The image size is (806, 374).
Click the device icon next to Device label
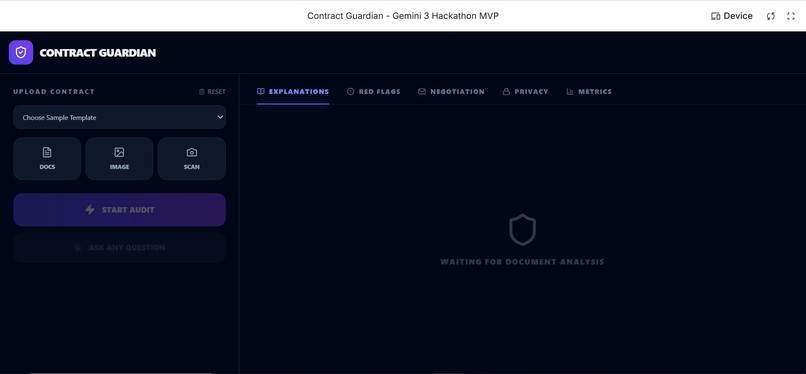pyautogui.click(x=716, y=16)
